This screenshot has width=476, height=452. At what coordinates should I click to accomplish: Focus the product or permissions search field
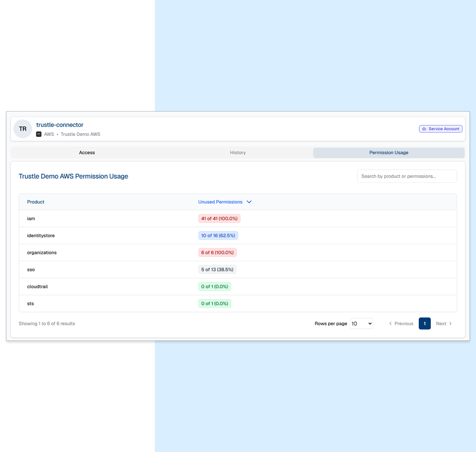[x=407, y=176]
